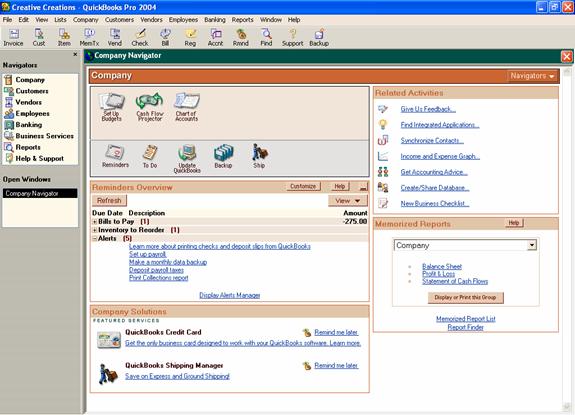The image size is (575, 415).
Task: Click the Refresh button
Action: pos(109,201)
